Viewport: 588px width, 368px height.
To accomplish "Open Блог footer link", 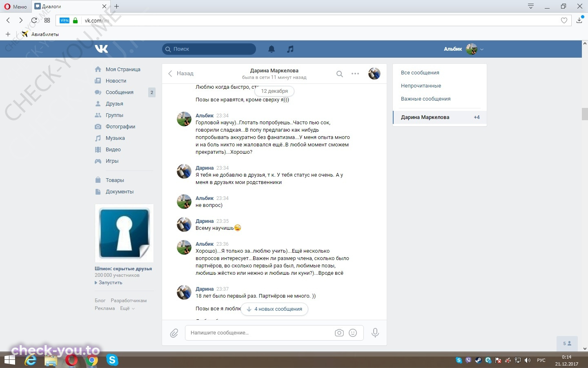I will pyautogui.click(x=100, y=301).
